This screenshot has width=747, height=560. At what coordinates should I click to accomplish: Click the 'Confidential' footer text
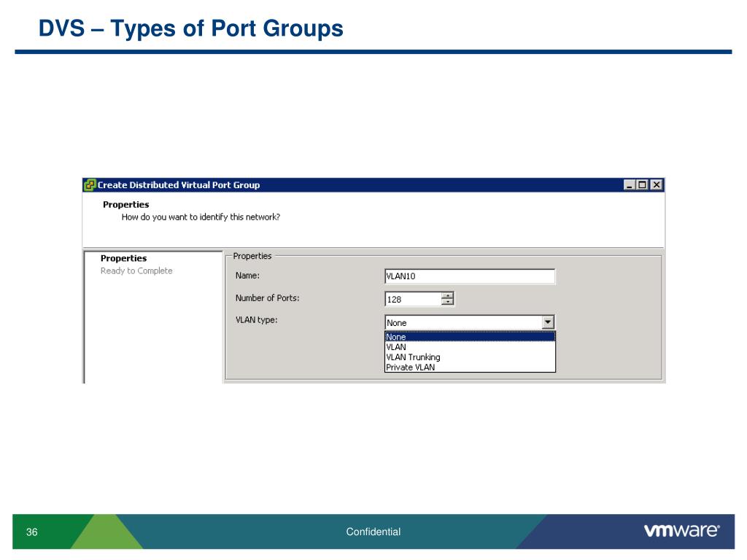373,532
